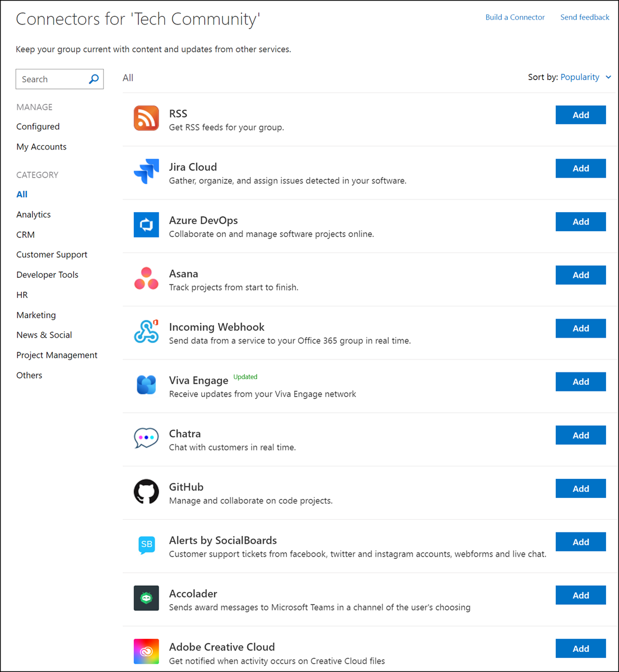This screenshot has height=672, width=619.
Task: Click the Adobe Creative Cloud icon
Action: [146, 651]
